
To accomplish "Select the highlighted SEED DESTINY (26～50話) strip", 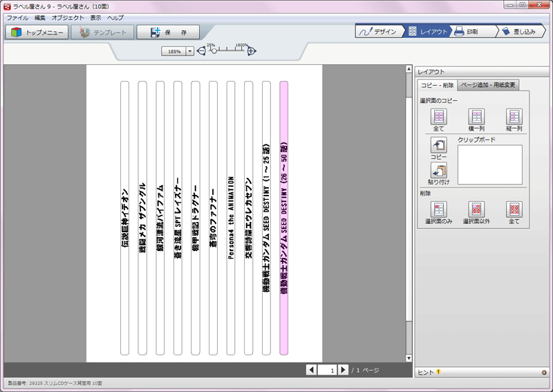I will [x=284, y=218].
